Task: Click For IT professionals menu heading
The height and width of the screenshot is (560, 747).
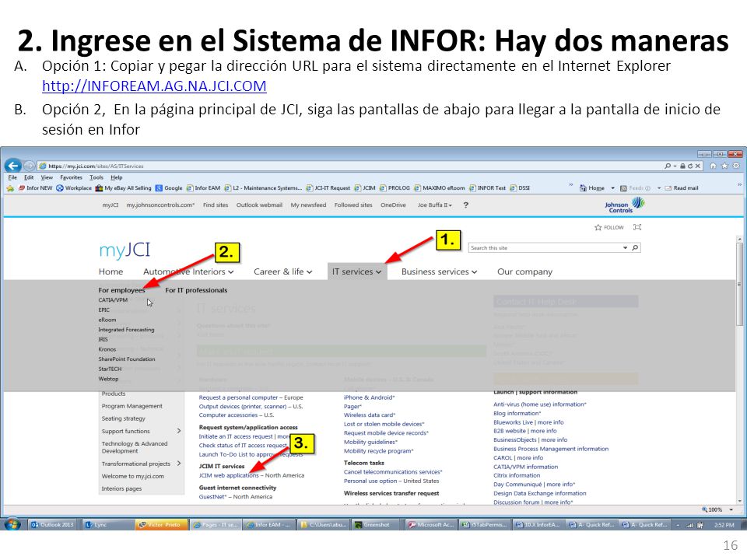Action: click(x=196, y=290)
